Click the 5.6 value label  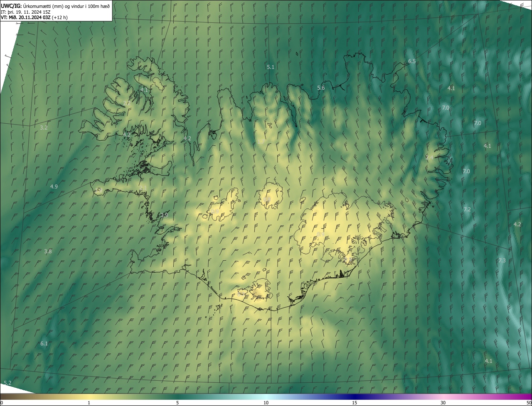pos(321,88)
